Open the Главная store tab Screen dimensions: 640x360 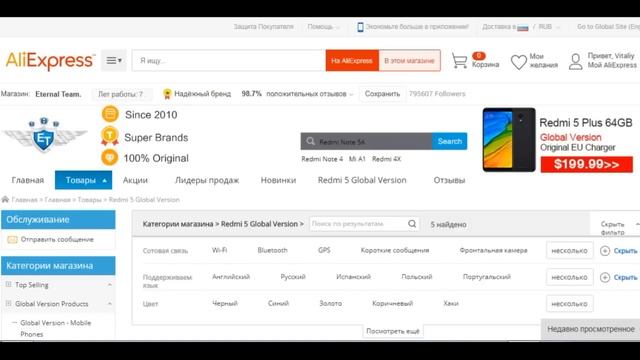[28, 180]
